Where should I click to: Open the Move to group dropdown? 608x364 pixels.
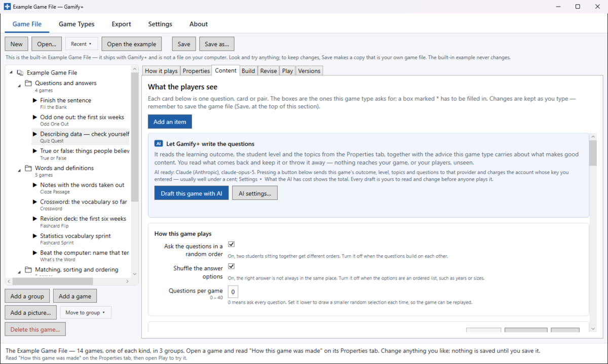tap(86, 312)
